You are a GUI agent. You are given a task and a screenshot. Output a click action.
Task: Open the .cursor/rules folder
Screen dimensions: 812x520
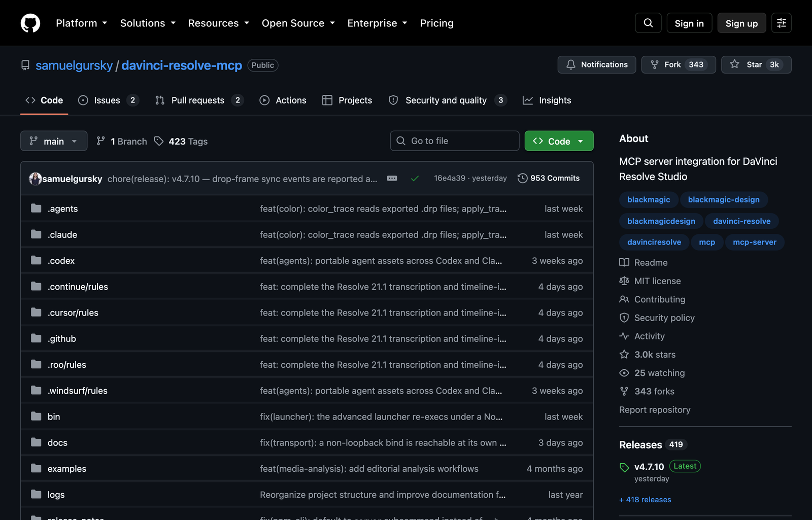point(73,313)
